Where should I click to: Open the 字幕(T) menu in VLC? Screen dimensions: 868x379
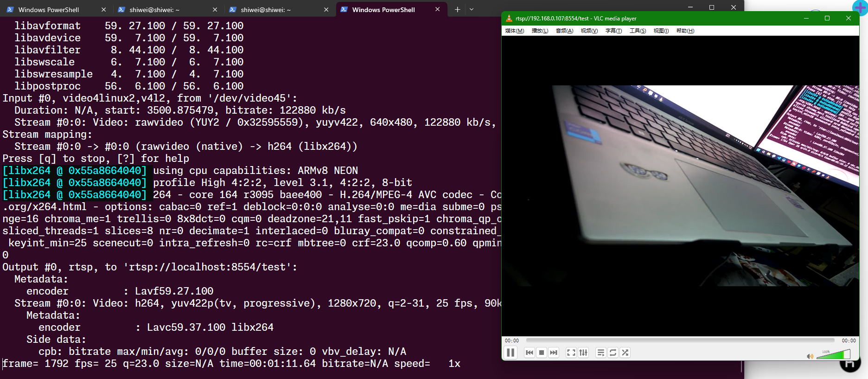click(x=613, y=31)
